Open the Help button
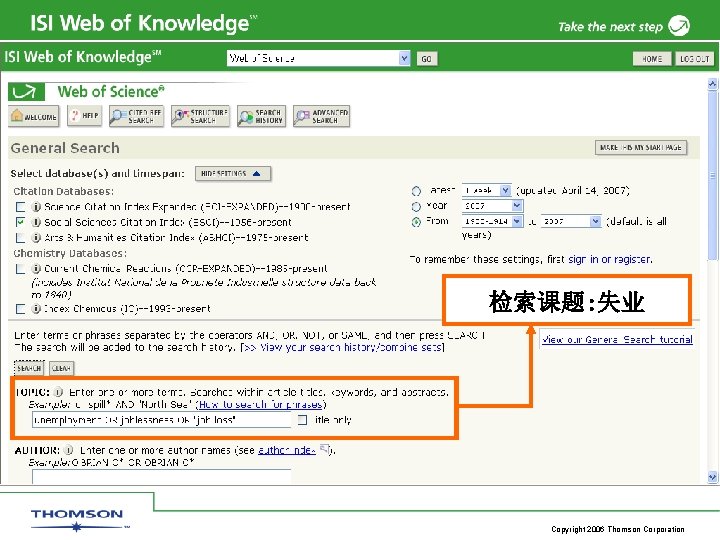Viewport: 720px width, 540px height. coord(85,116)
